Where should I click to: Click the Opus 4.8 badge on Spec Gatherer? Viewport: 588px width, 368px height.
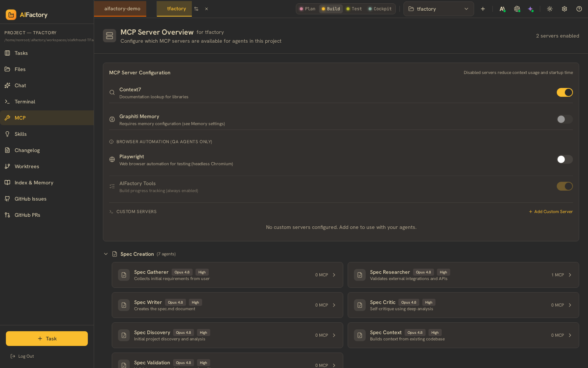tap(182, 272)
